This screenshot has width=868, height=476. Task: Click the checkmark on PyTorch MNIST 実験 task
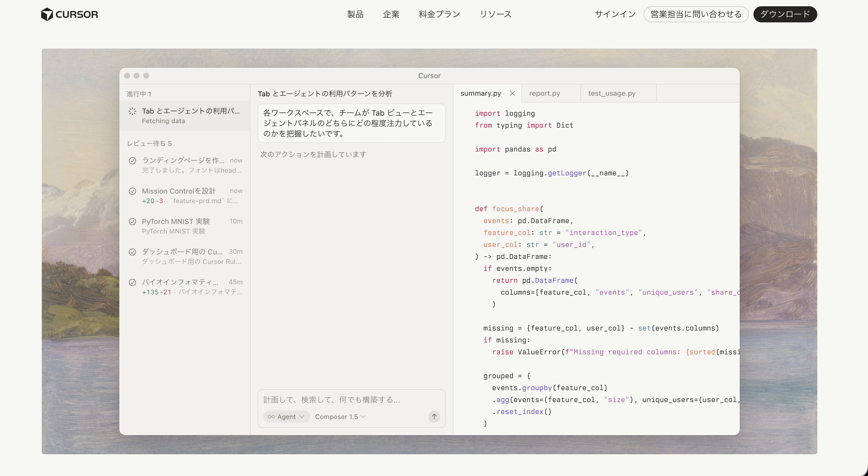[x=132, y=221]
